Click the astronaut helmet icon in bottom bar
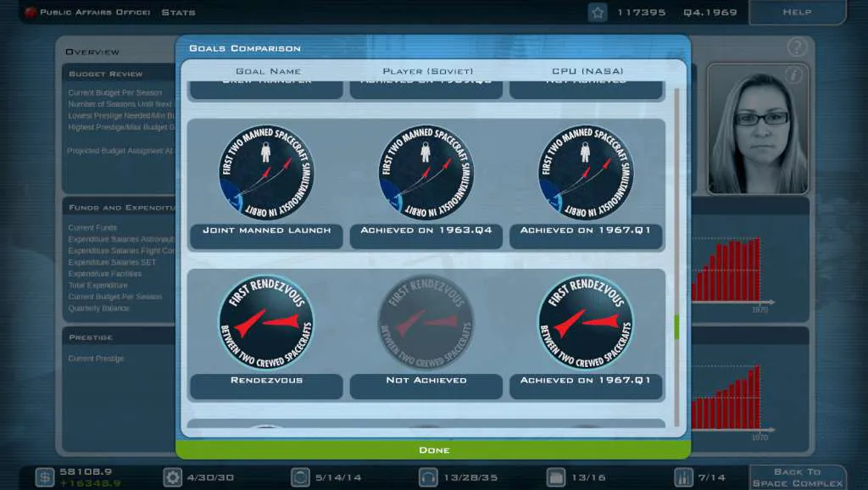 300,476
